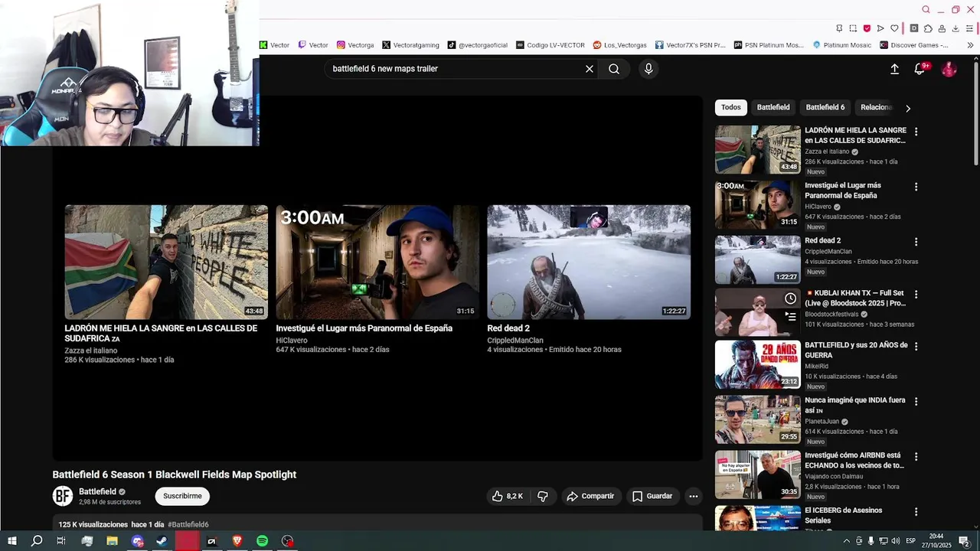Subscribe to Battlefield channel via Suscribirme

point(182,496)
